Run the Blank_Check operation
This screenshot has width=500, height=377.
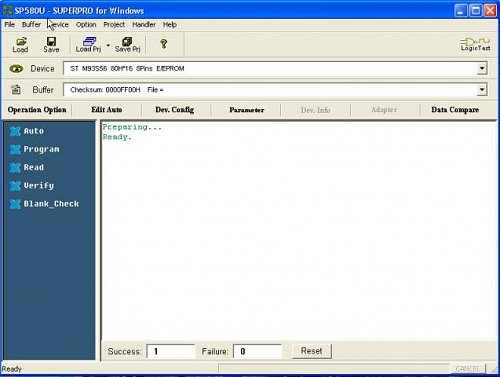coord(51,204)
